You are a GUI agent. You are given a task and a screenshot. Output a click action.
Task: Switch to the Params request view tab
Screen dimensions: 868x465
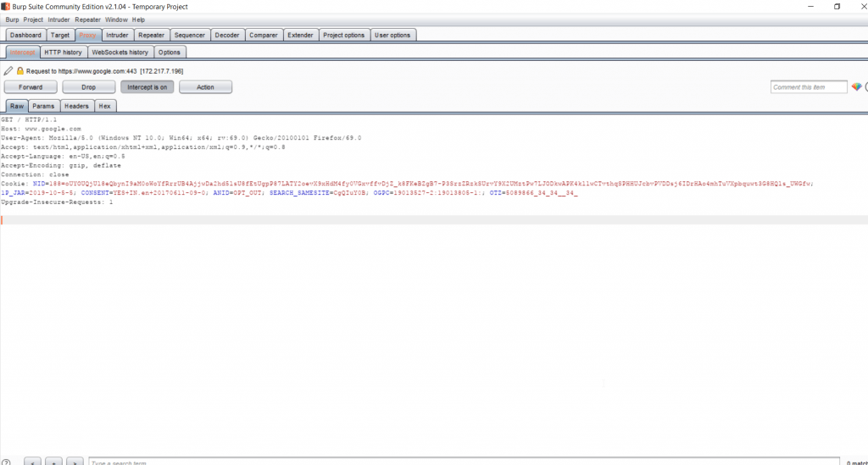point(43,106)
